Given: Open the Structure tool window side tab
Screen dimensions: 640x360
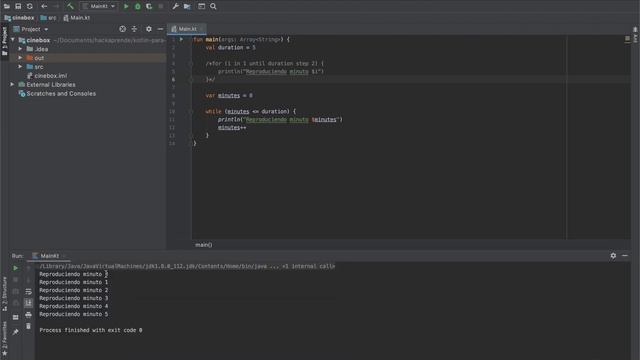Looking at the screenshot, I should pos(4,294).
